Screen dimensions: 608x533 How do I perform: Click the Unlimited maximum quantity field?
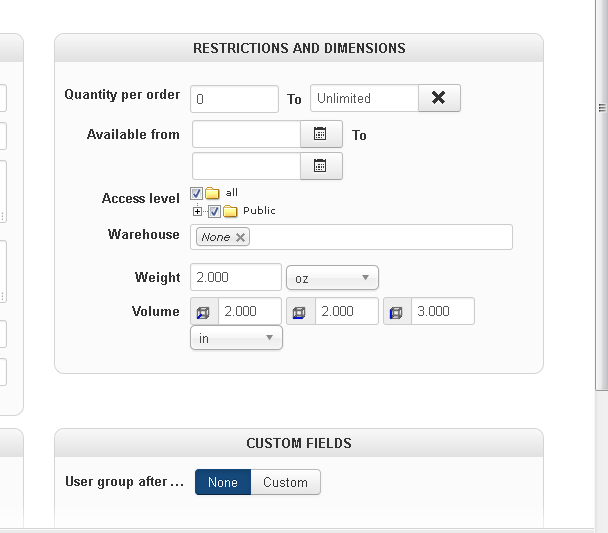coord(364,98)
